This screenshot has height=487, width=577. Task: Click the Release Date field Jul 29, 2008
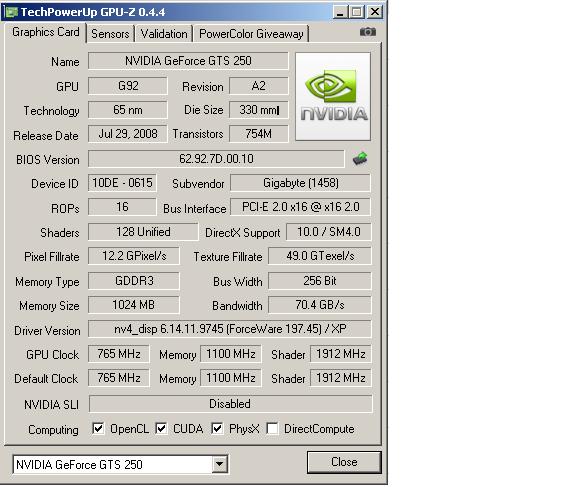click(128, 134)
